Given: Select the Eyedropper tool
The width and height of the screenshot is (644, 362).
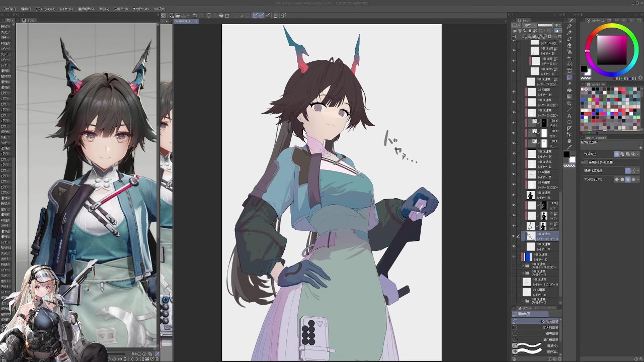Looking at the screenshot, I should (x=569, y=147).
